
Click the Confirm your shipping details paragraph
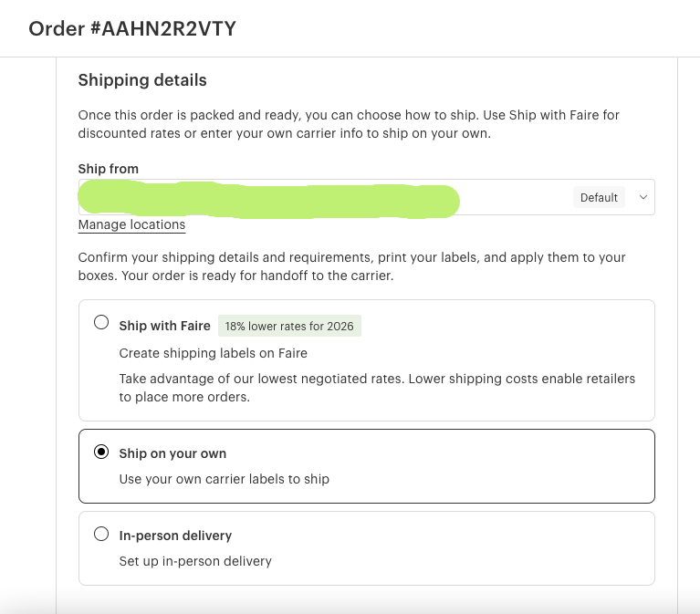coord(351,266)
